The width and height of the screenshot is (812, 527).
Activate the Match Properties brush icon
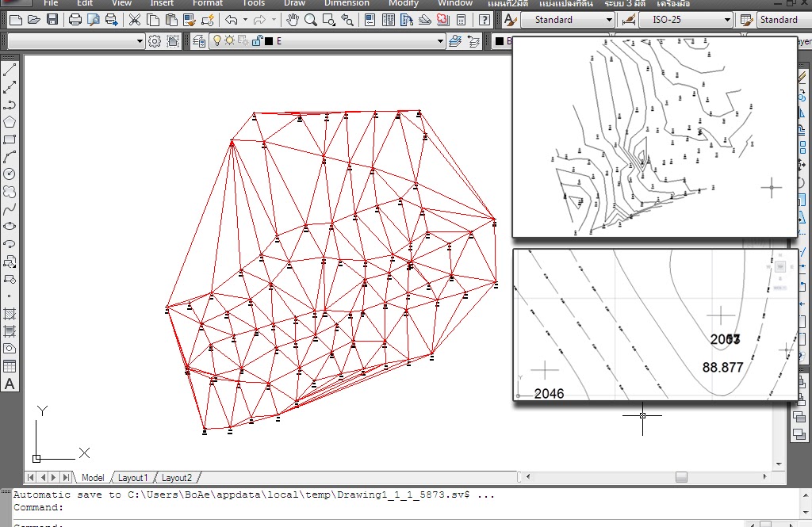pyautogui.click(x=190, y=20)
